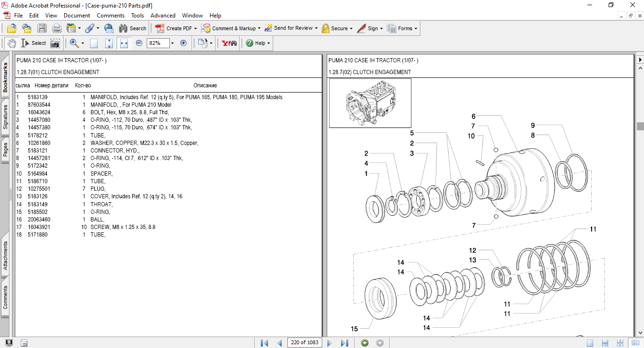
Task: Open the zoom percentage dropdown arrow
Action: (172, 43)
